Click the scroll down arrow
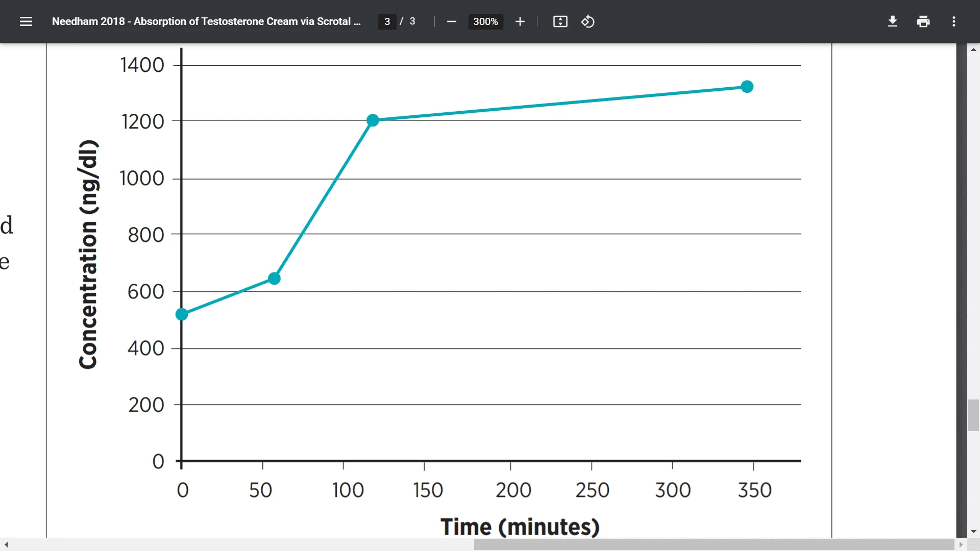Screen dimensions: 980x551 pyautogui.click(x=973, y=532)
